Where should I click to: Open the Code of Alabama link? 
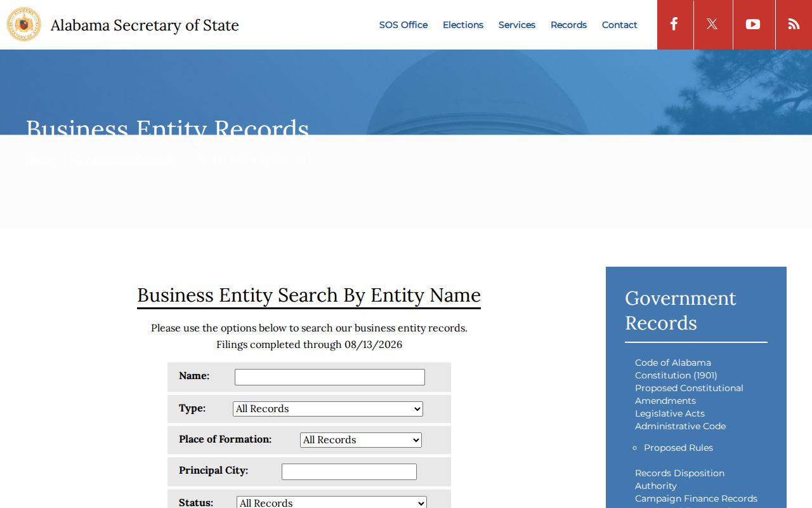tap(673, 363)
